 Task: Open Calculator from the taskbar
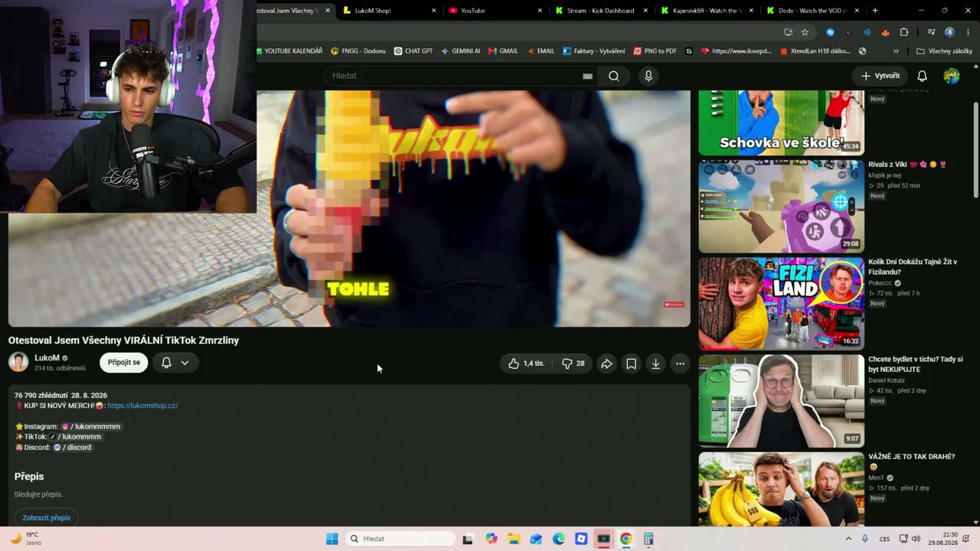[x=648, y=539]
